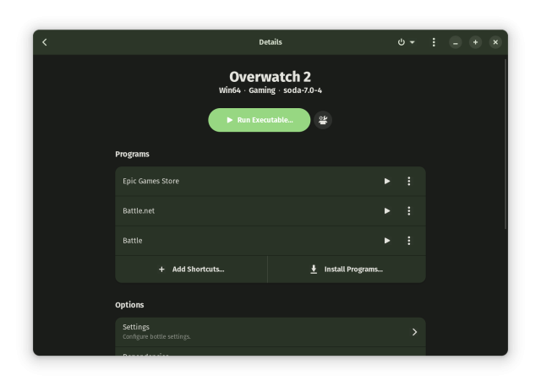Image resolution: width=541 pixels, height=392 pixels.
Task: Close the Details window
Action: 495,42
